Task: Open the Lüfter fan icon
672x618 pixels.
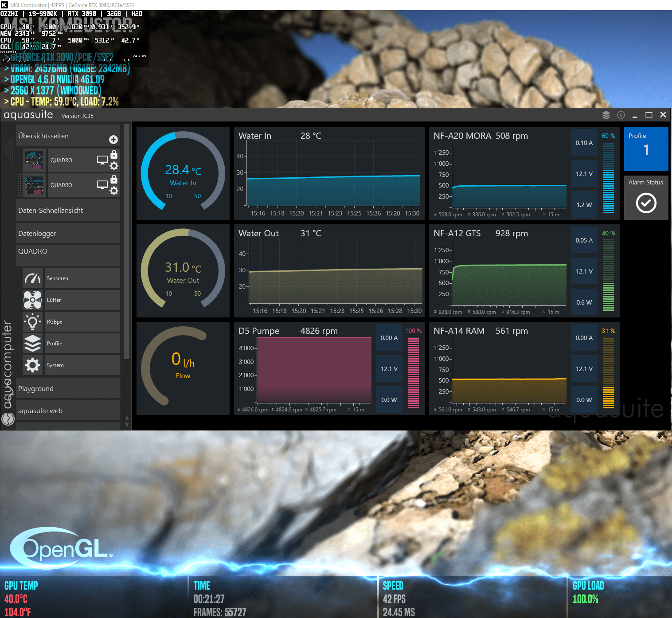Action: point(33,300)
